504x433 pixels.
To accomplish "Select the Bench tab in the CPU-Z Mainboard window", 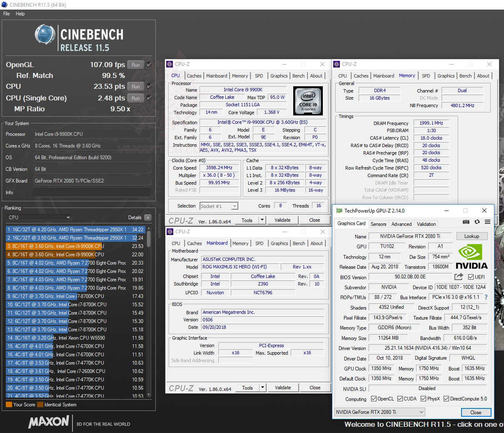I will [299, 243].
